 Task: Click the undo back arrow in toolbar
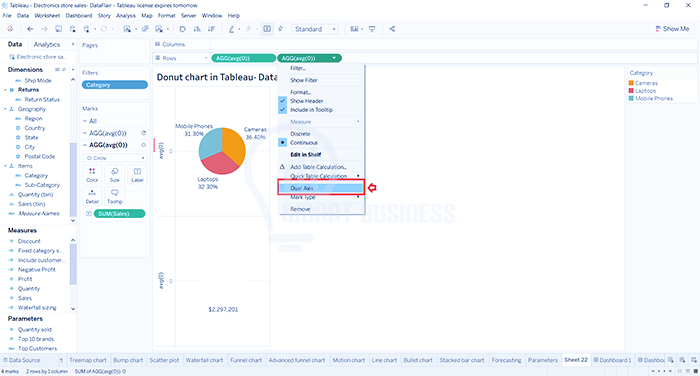pos(30,29)
